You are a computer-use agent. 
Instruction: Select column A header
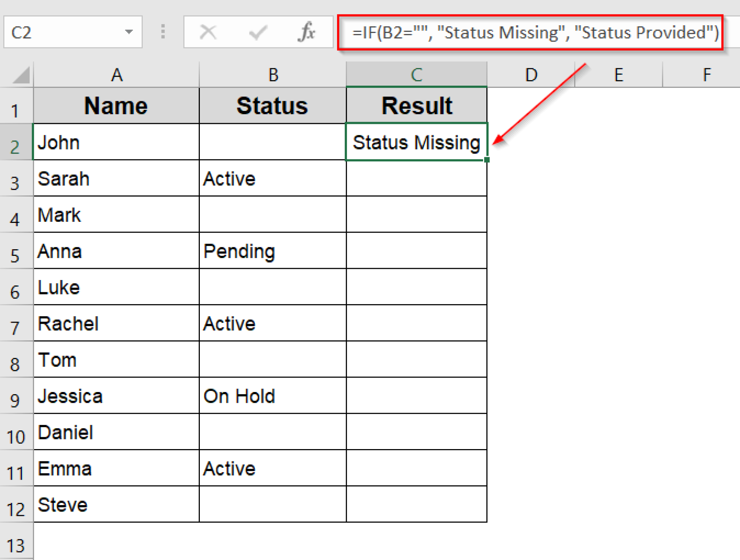[x=116, y=75]
